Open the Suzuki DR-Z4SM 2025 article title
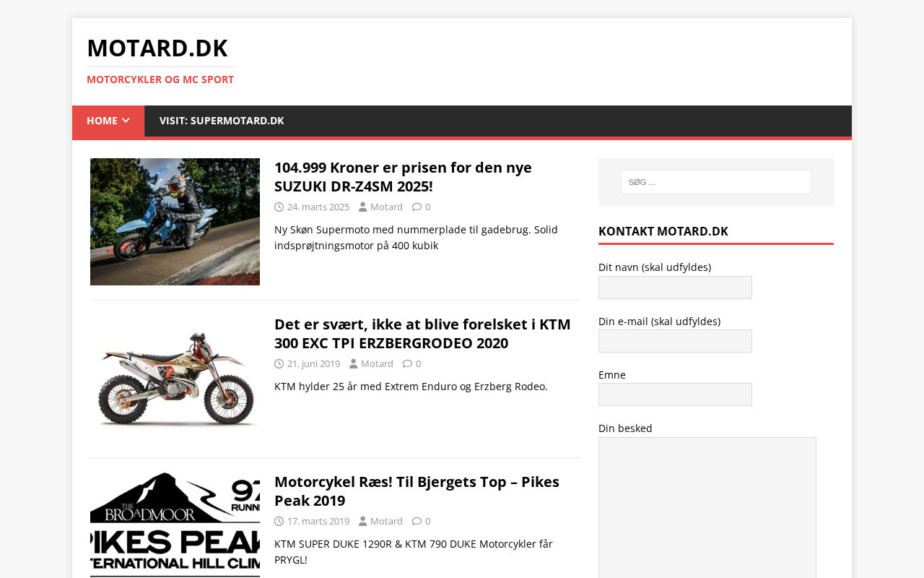This screenshot has width=924, height=578. click(x=403, y=177)
